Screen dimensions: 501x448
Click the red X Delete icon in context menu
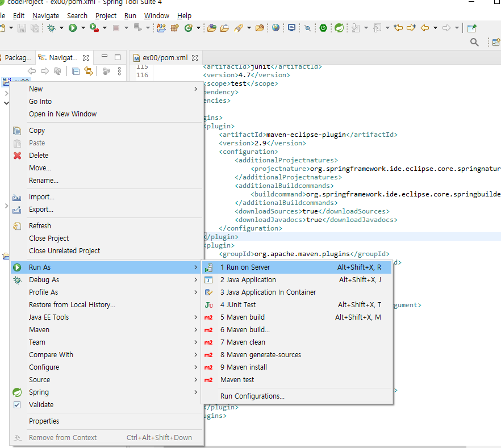[x=17, y=156]
